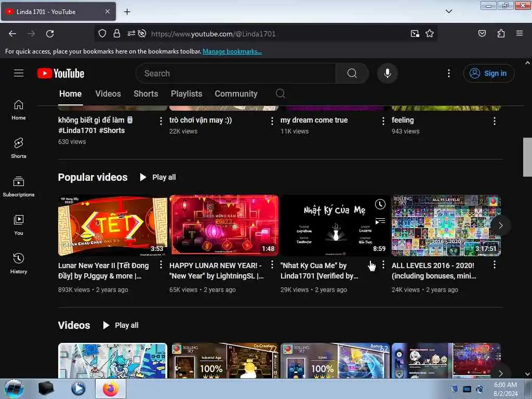Open the Windows Start menu
This screenshot has height=399, width=532.
[14, 389]
